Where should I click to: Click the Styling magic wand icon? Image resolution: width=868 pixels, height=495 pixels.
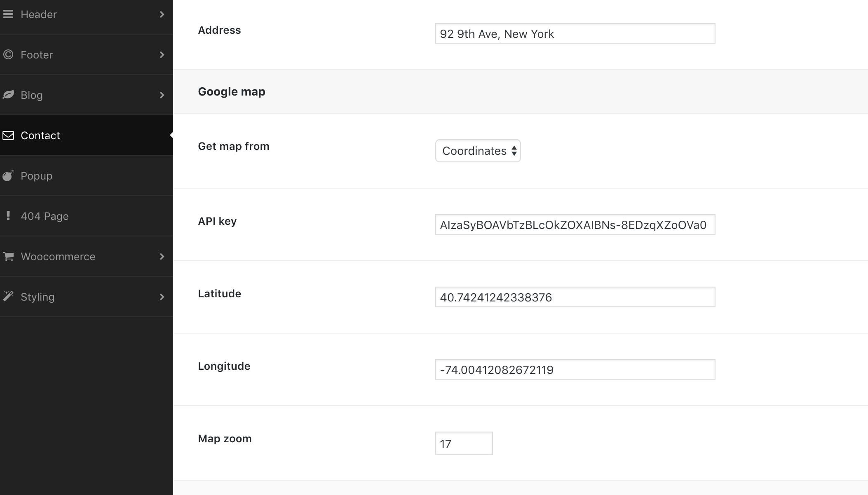[8, 296]
